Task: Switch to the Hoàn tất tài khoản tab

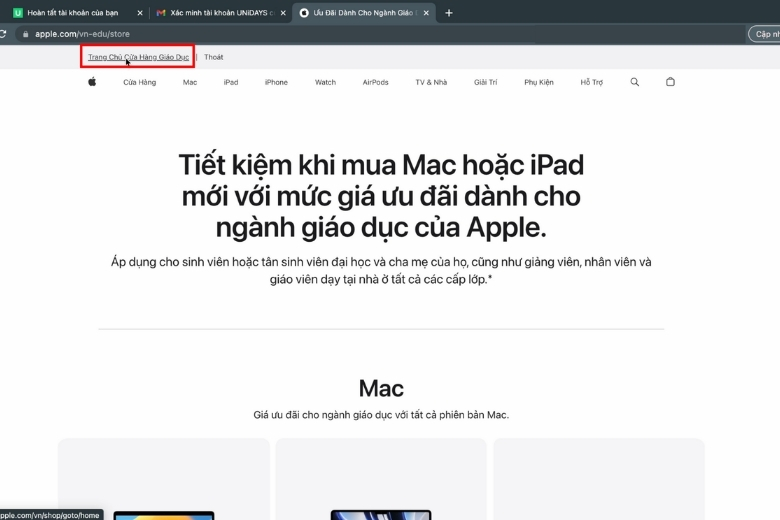Action: coord(73,13)
